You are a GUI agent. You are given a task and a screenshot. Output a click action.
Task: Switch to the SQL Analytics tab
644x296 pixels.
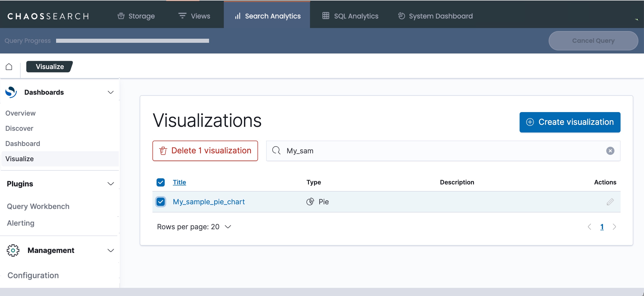pos(350,16)
